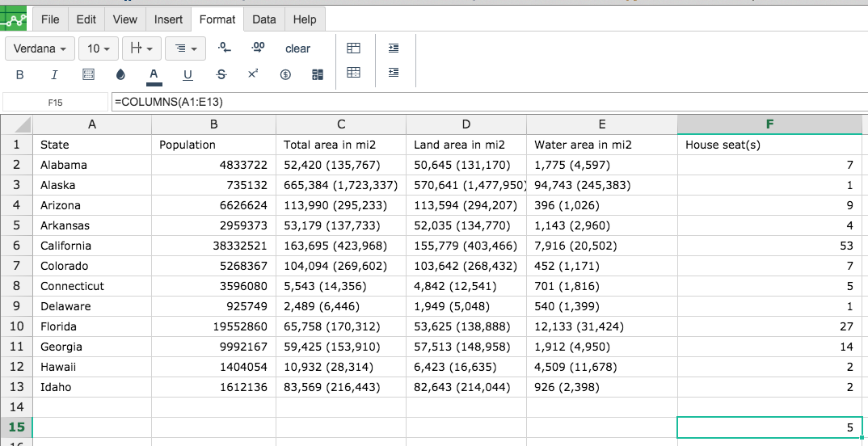Decrease decimal places icon
Viewport: 868px width, 446px height.
[224, 48]
